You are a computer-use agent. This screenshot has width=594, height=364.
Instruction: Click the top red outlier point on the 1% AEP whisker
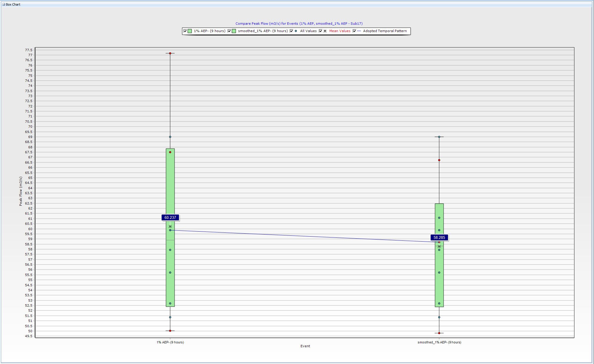(170, 53)
